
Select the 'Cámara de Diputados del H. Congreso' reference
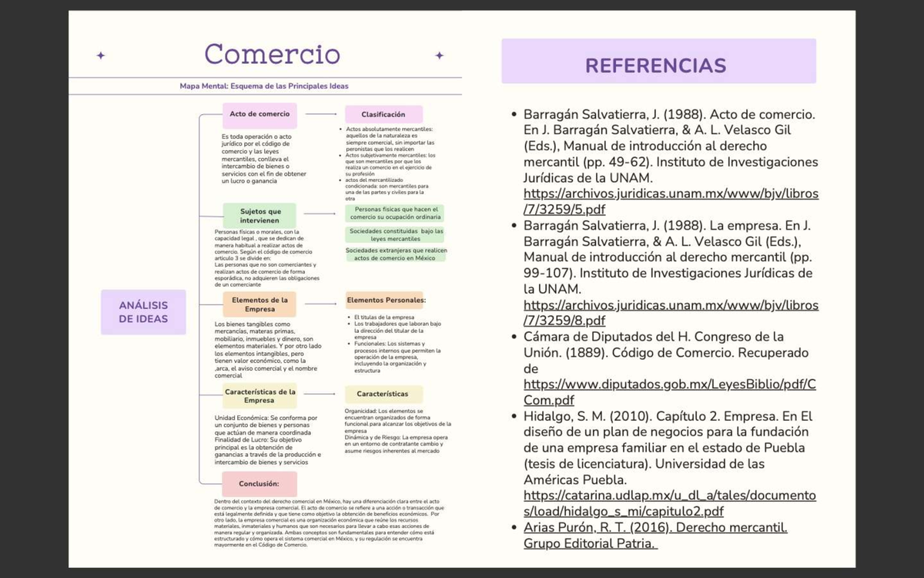pyautogui.click(x=666, y=352)
